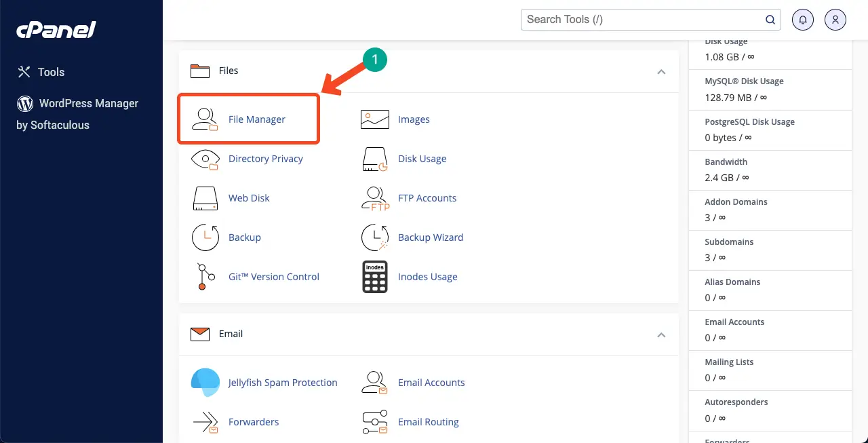868x443 pixels.
Task: Open the File Manager icon
Action: pos(205,119)
